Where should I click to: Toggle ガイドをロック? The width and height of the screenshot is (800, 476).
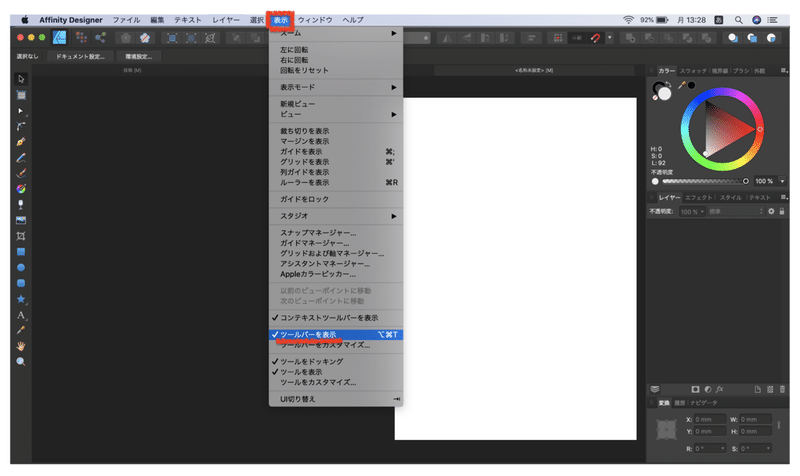336,199
